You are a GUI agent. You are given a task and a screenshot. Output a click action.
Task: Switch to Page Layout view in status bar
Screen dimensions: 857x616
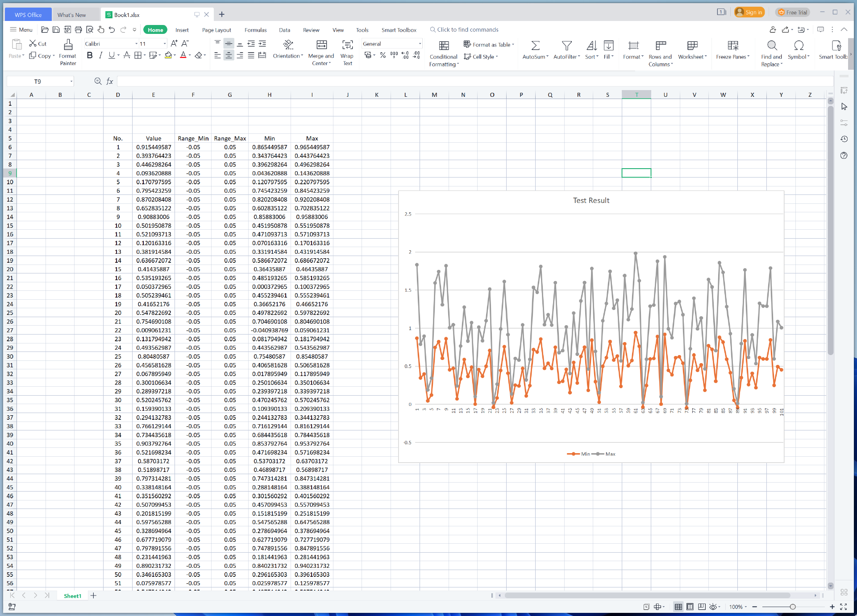pyautogui.click(x=690, y=607)
